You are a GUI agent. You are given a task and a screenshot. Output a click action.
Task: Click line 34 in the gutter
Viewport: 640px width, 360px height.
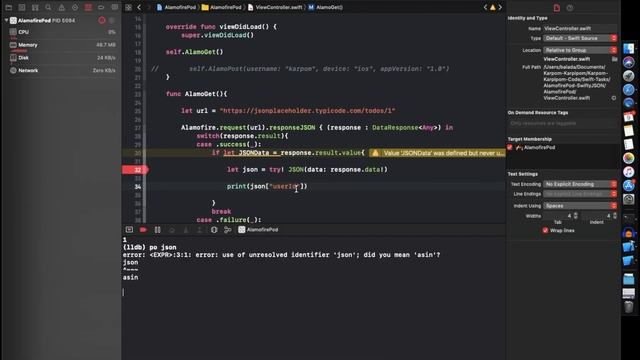click(138, 187)
